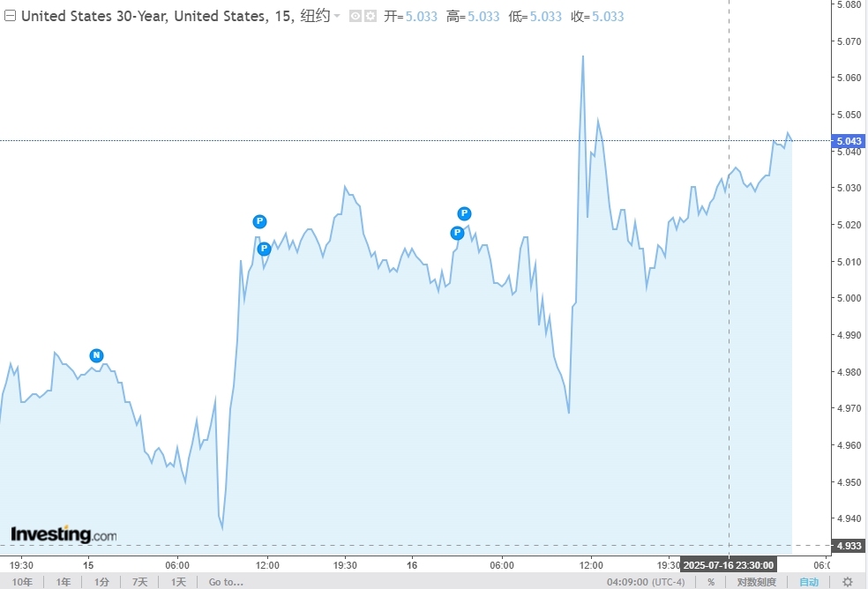Click the N news marker on chart
Viewport: 868px width, 589px height.
click(96, 355)
